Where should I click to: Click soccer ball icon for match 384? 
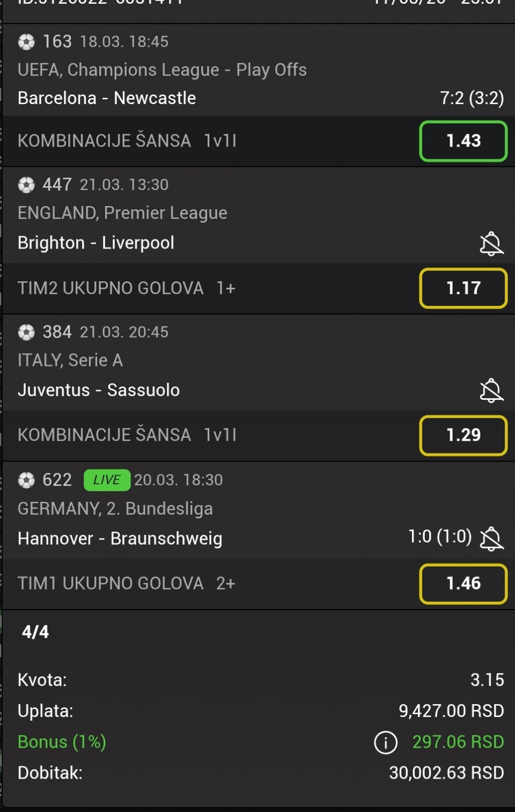pos(26,332)
